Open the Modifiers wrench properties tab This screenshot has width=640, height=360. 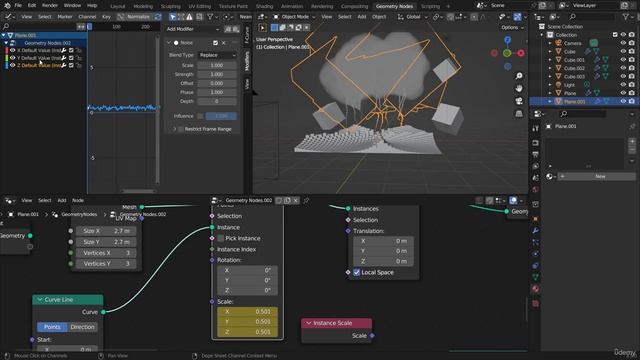[x=536, y=231]
